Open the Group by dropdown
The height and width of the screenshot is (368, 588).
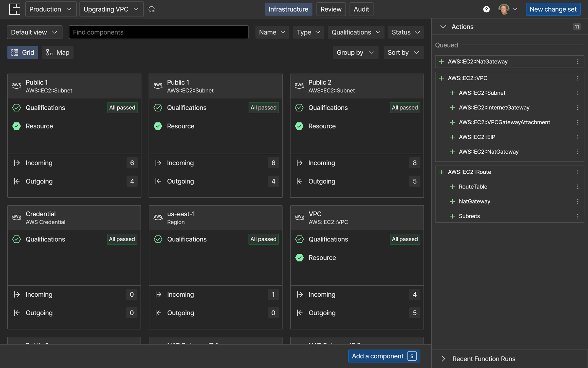pyautogui.click(x=355, y=52)
